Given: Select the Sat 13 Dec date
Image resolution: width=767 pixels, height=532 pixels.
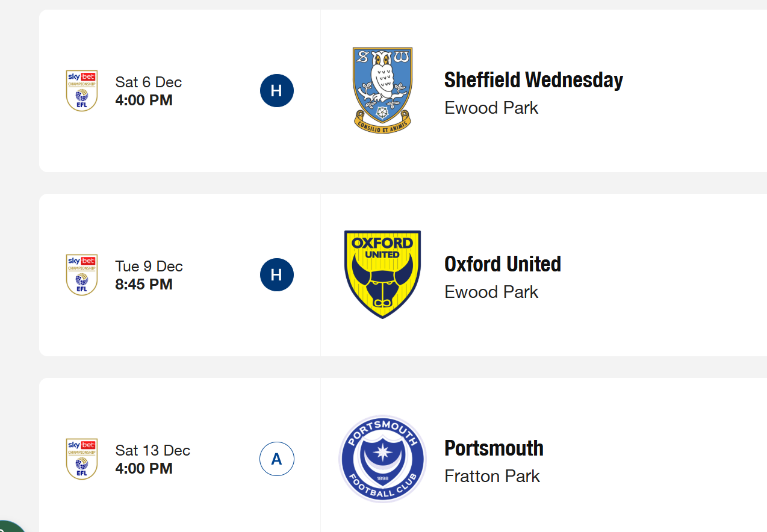Looking at the screenshot, I should pos(152,451).
